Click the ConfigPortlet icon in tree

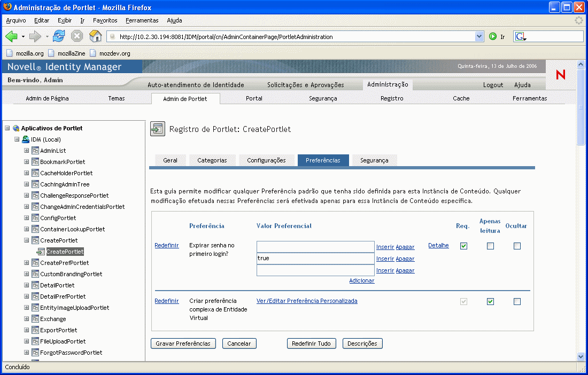pyautogui.click(x=35, y=218)
